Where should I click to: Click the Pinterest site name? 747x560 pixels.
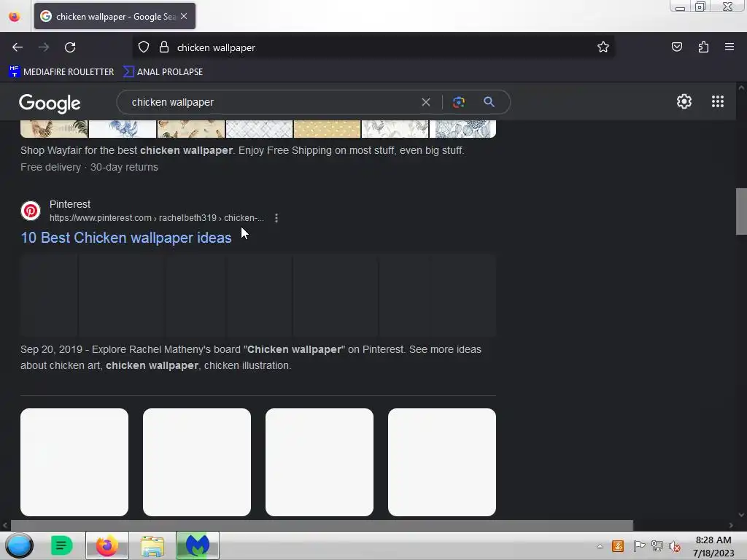click(70, 204)
